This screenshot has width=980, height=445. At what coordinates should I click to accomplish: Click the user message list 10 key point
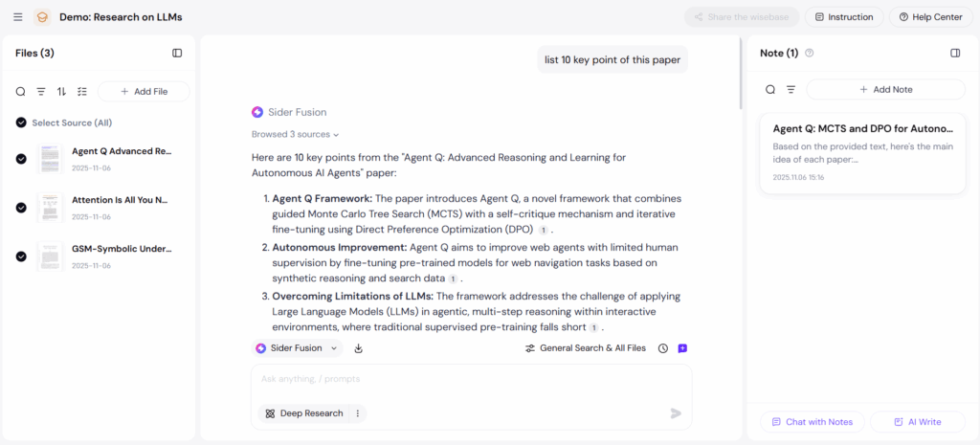coord(612,60)
